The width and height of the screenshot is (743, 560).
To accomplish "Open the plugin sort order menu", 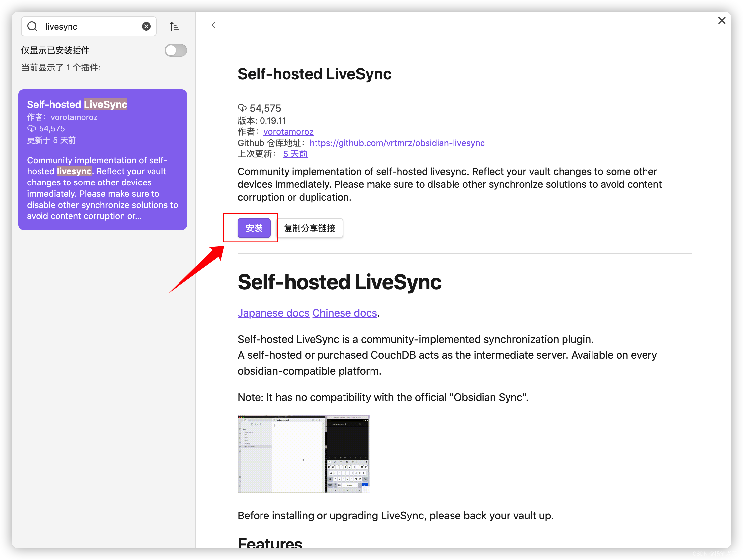I will tap(174, 27).
